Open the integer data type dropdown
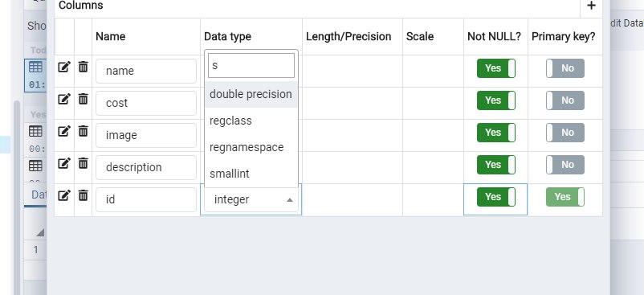This screenshot has height=295, width=644. (x=251, y=199)
